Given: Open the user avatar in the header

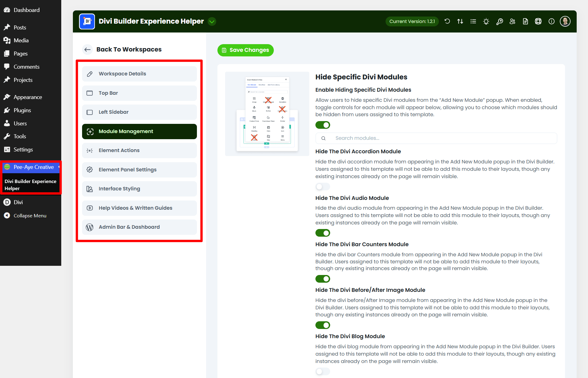Looking at the screenshot, I should pos(565,21).
